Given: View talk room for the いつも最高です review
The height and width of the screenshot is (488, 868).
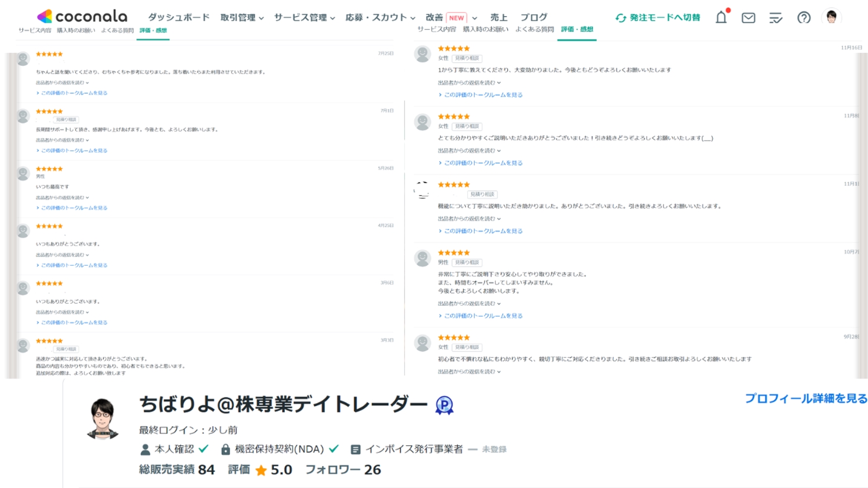Looking at the screenshot, I should click(x=72, y=208).
